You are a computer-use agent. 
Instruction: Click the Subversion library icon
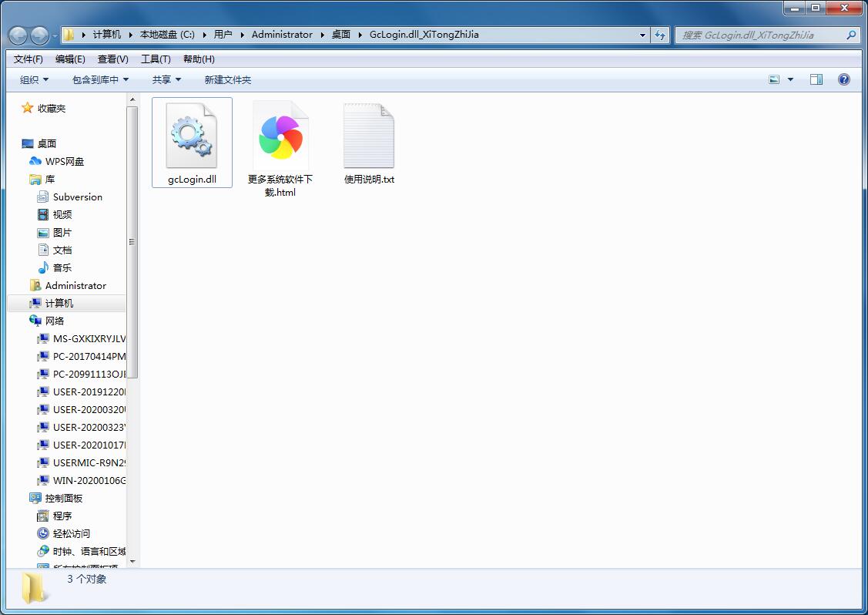coord(43,197)
